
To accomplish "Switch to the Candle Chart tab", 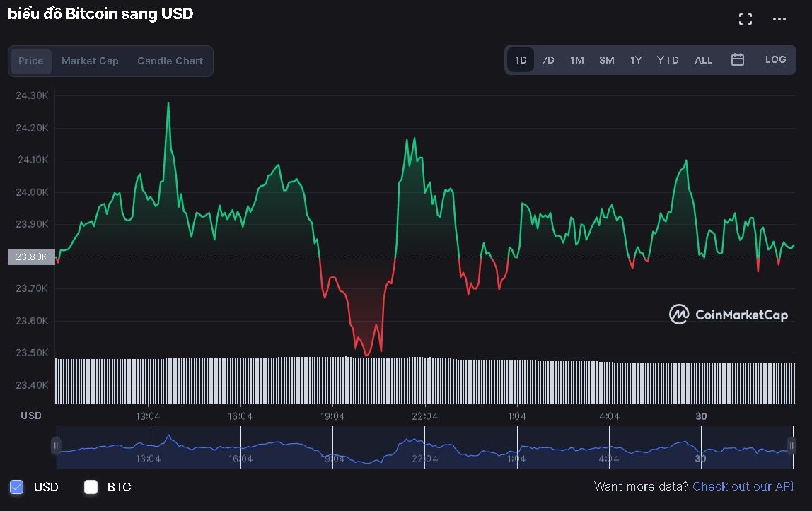I will [x=170, y=61].
